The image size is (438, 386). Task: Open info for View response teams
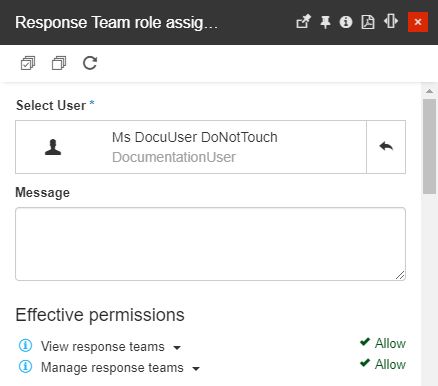(25, 345)
